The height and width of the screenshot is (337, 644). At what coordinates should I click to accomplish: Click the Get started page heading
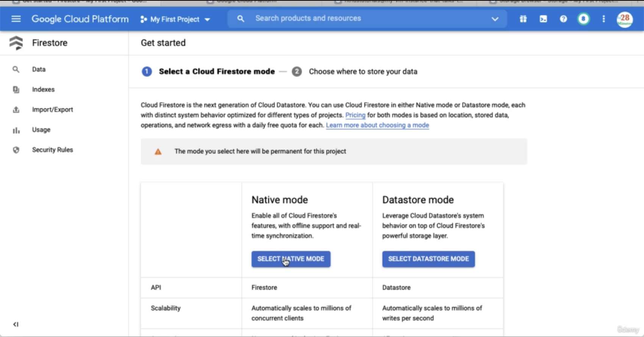point(163,43)
